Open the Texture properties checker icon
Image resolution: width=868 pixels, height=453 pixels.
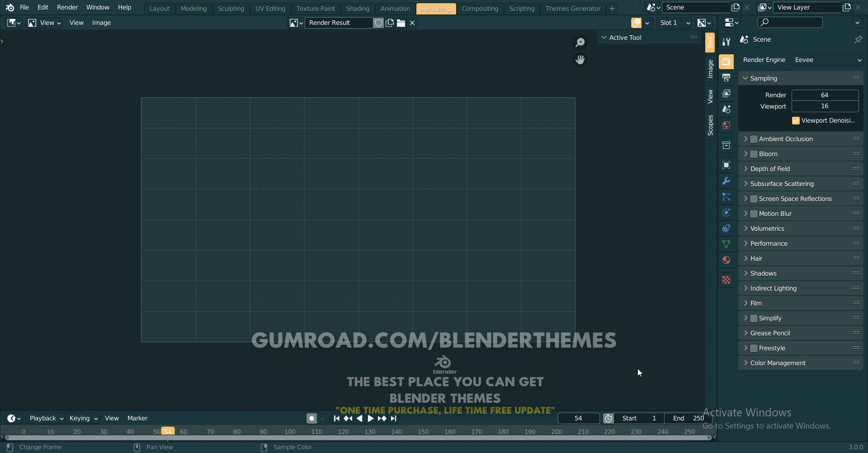pos(726,280)
